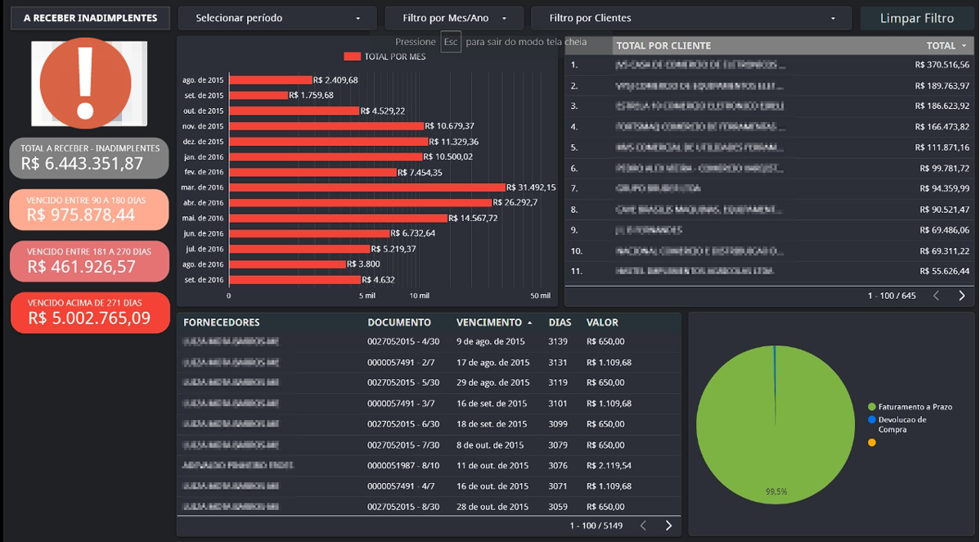
Task: Go to previous page of client table
Action: click(x=937, y=296)
